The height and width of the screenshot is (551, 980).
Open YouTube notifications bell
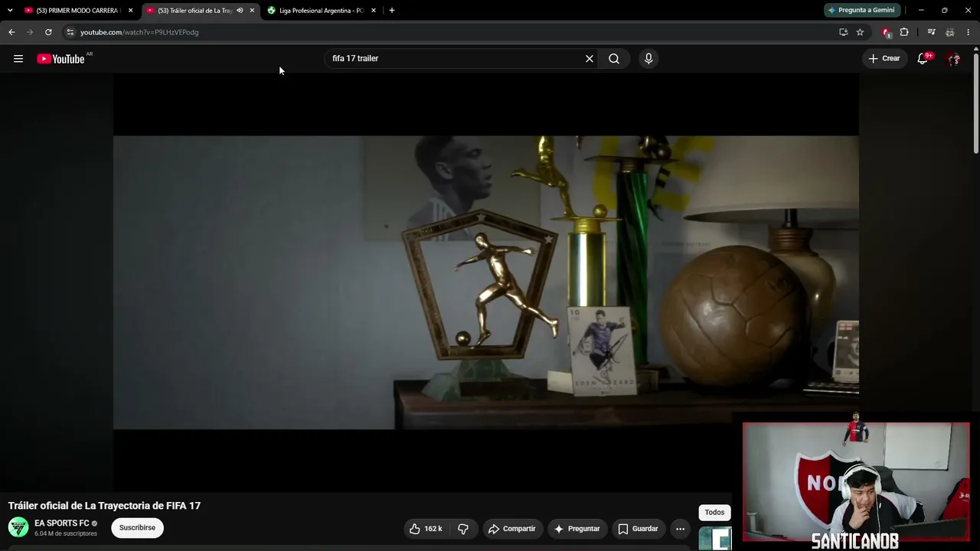point(923,58)
